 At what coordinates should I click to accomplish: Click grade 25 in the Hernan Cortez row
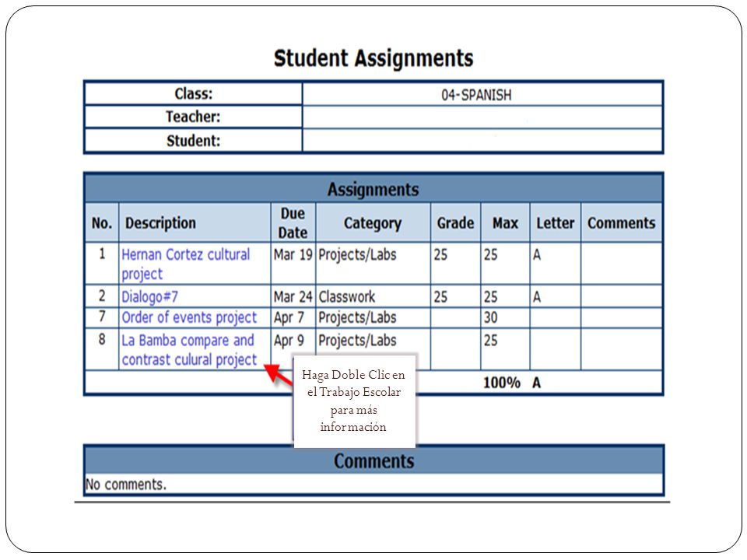click(x=440, y=255)
